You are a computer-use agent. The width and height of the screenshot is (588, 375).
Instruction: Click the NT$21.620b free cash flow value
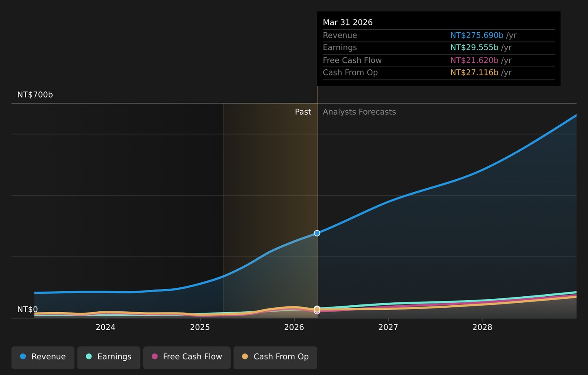pos(474,60)
